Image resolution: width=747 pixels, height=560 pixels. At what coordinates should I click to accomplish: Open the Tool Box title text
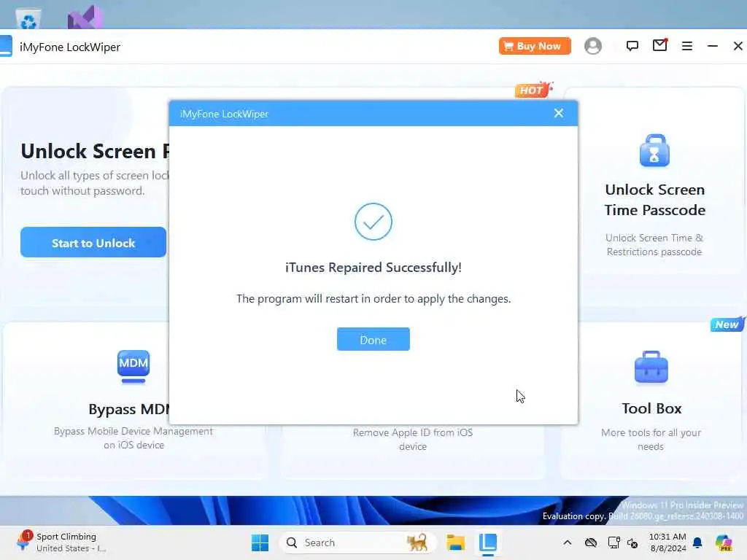click(x=651, y=408)
